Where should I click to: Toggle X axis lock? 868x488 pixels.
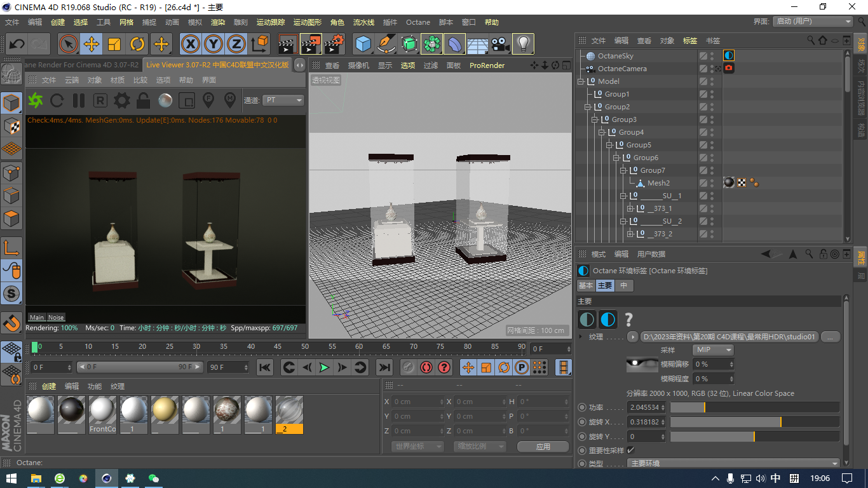191,44
